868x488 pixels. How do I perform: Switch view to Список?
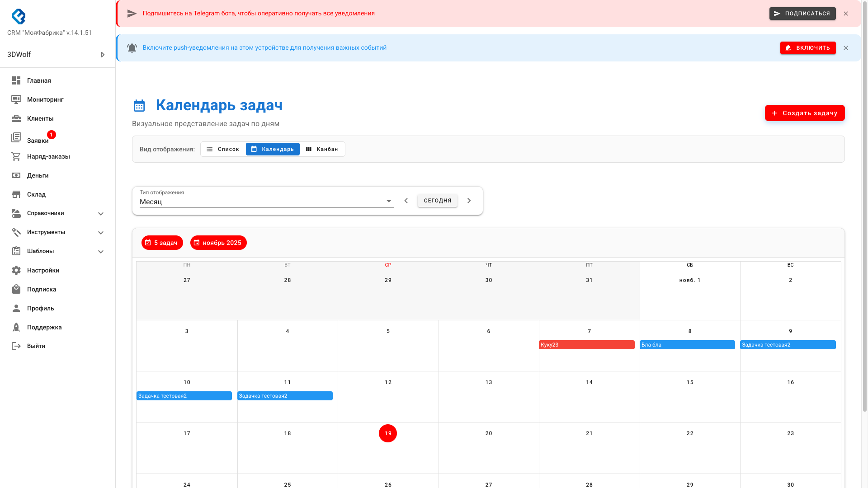(223, 149)
